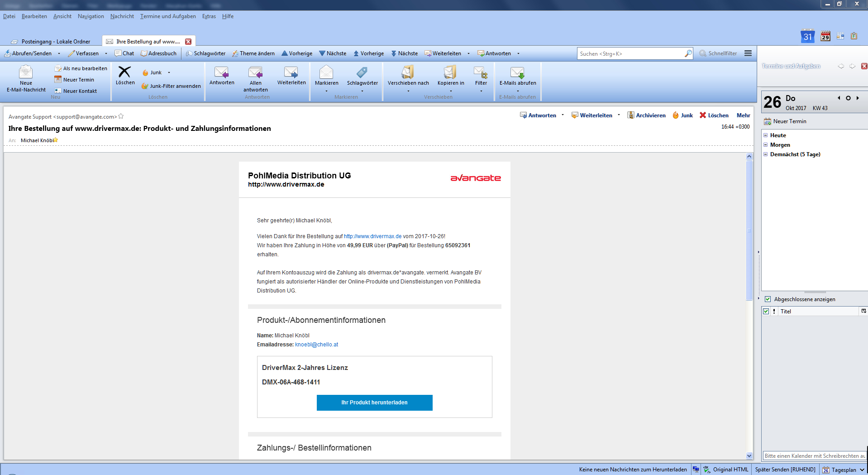Viewport: 868px width, 475px height.
Task: Click E-Mails abrufen ribbon icon
Action: point(517,72)
